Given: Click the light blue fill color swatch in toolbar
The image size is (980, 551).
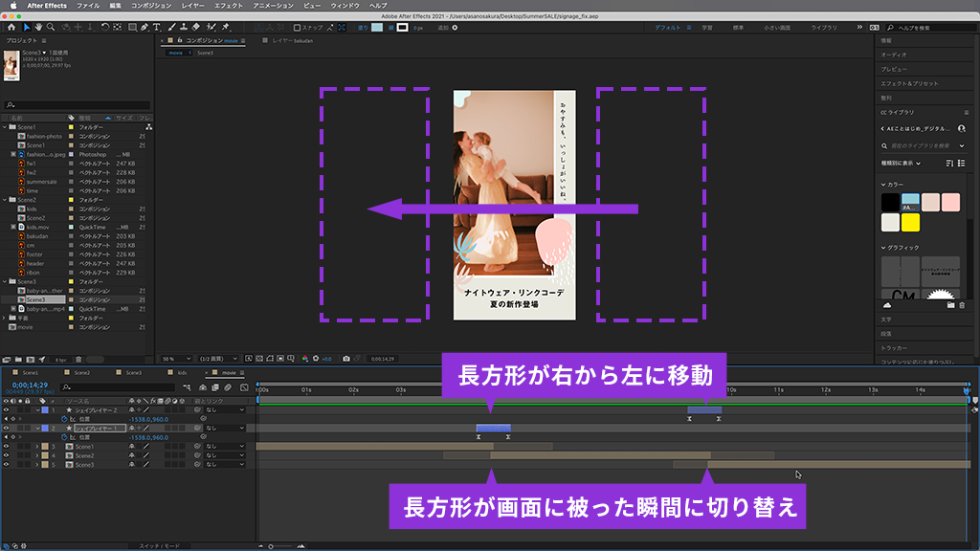Looking at the screenshot, I should (377, 28).
